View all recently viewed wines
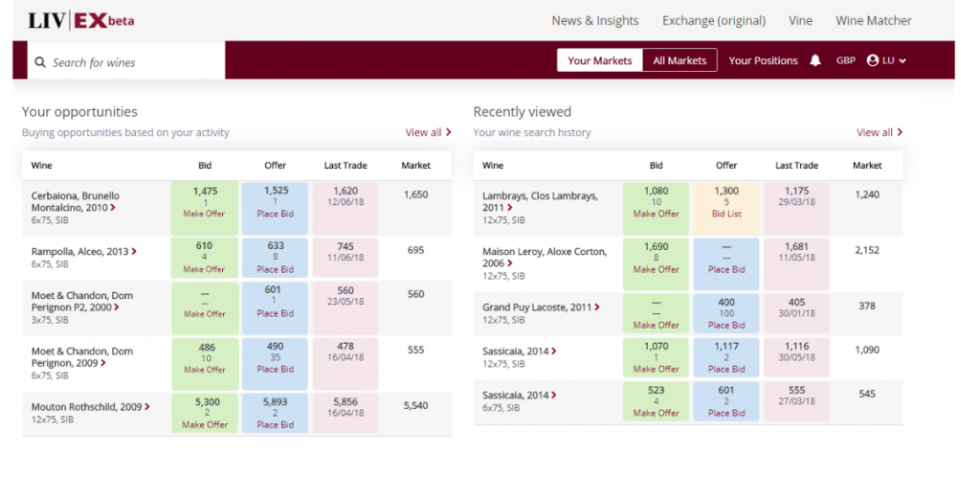The height and width of the screenshot is (478, 980). tap(880, 132)
